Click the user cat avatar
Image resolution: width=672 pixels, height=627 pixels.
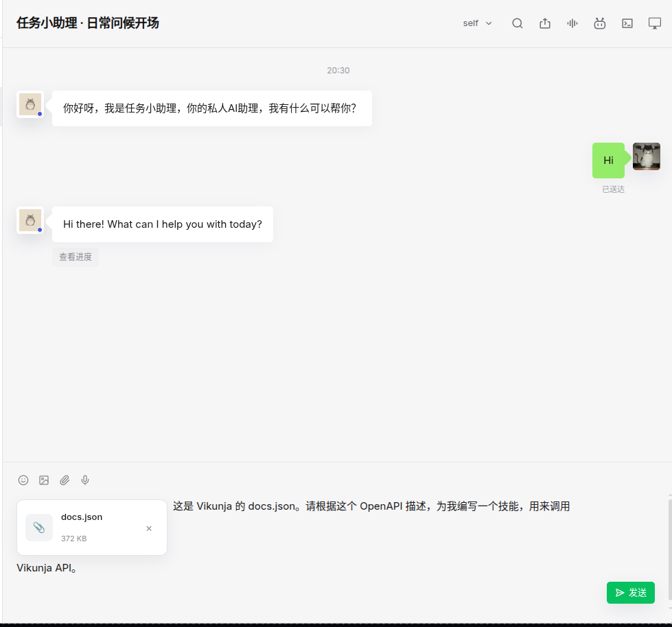[647, 156]
